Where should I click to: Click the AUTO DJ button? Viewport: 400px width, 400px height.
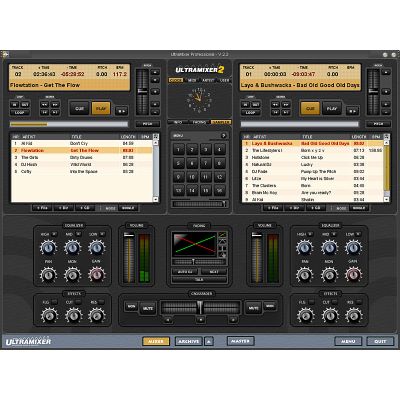click(185, 272)
